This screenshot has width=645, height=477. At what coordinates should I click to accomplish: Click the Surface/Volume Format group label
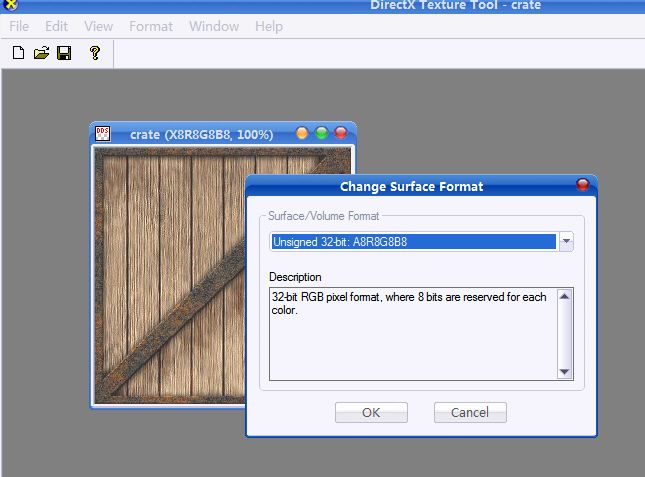323,216
